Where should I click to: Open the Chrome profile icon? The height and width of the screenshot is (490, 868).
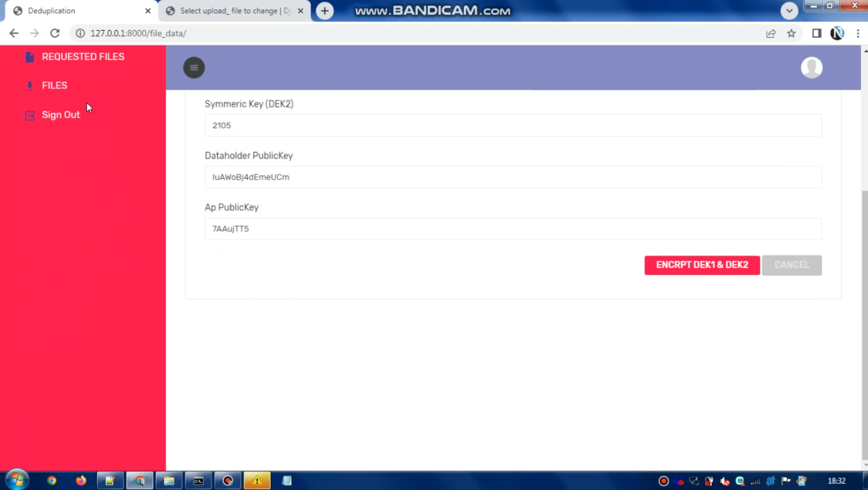point(837,34)
